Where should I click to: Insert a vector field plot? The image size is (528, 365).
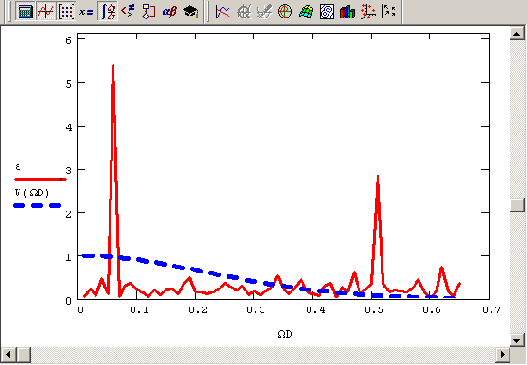[389, 12]
